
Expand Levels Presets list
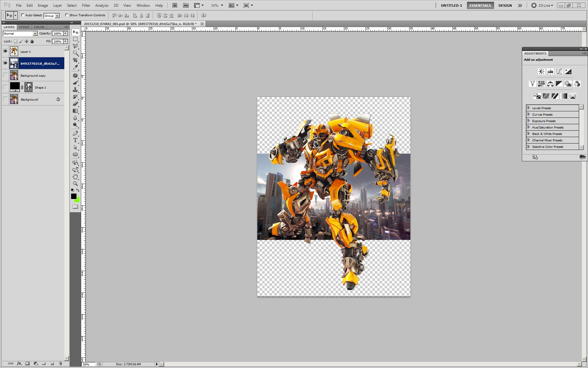coord(529,108)
